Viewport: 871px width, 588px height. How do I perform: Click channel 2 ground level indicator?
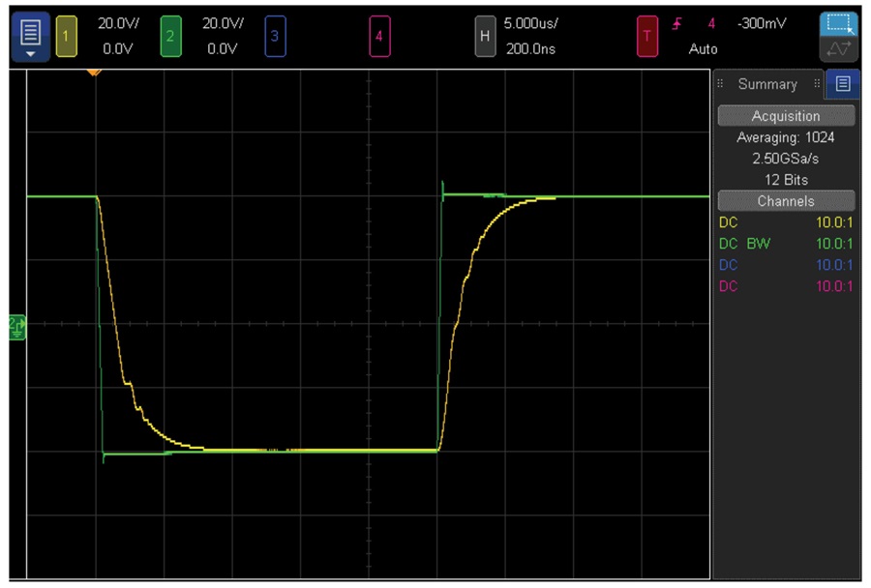pos(16,327)
